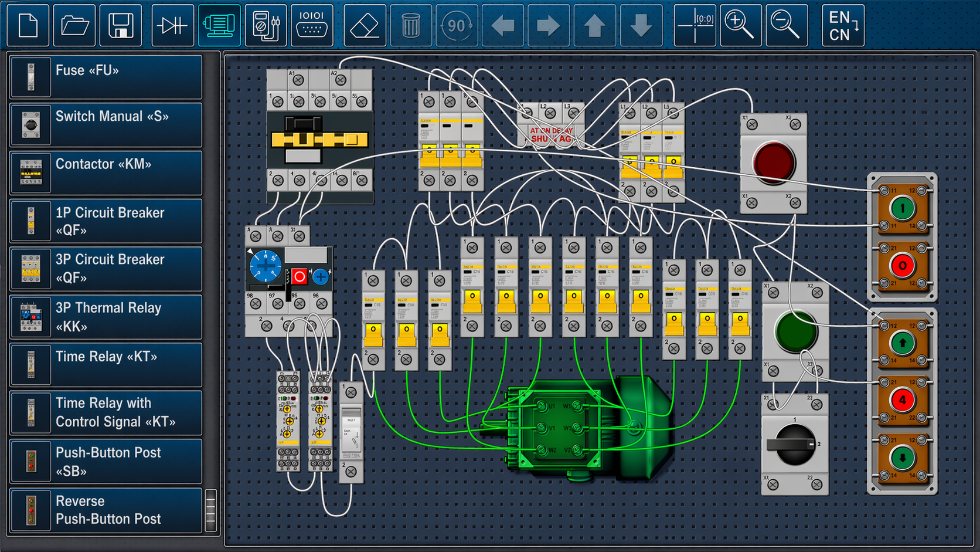Switch language using the EN/CN toggle
The width and height of the screenshot is (980, 552).
coord(842,25)
